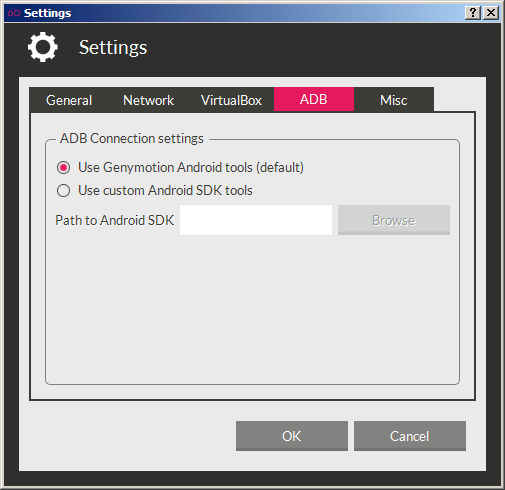Close the Settings dialog with the X

pos(491,13)
